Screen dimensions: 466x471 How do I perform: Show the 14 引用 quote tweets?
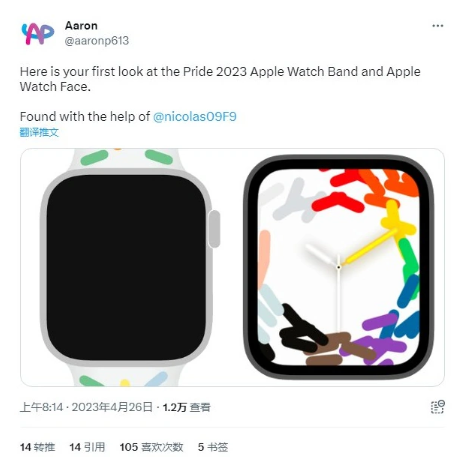tap(87, 447)
